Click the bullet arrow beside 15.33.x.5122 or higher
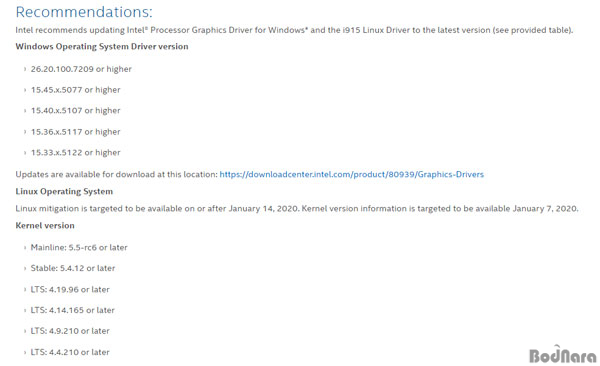Viewport: 600px width, 366px height. click(25, 153)
